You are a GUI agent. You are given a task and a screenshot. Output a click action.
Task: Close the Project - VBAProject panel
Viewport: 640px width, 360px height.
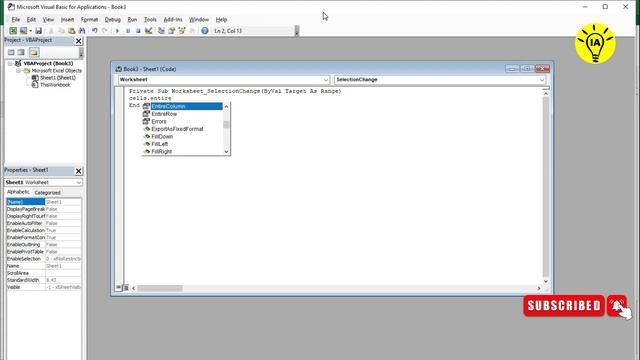[79, 41]
